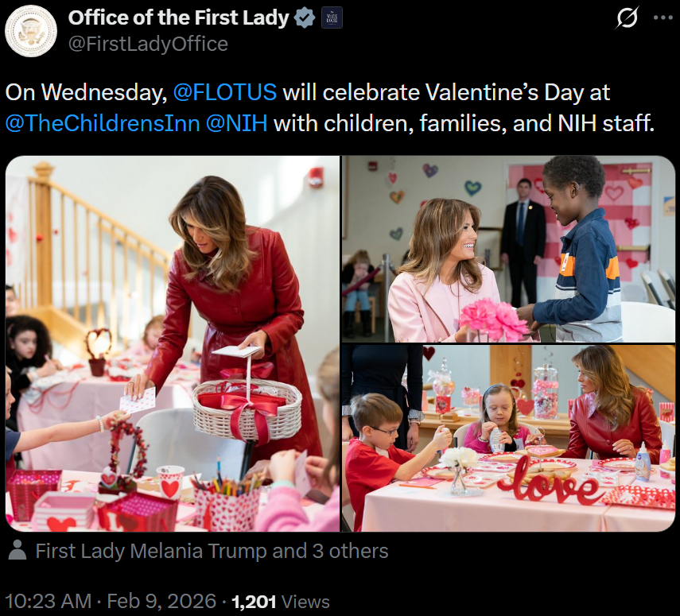Click the 1,201 Views count
The image size is (680, 616).
(280, 602)
